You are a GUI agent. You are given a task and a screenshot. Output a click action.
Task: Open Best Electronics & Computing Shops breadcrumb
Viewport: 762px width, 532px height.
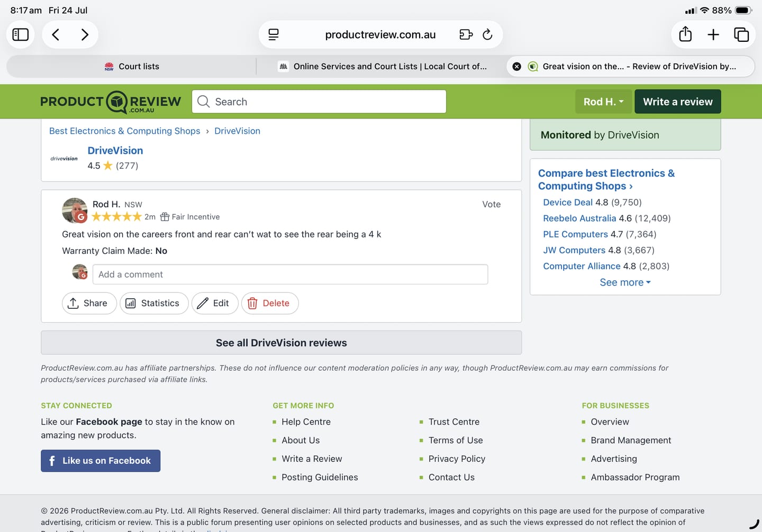coord(125,131)
